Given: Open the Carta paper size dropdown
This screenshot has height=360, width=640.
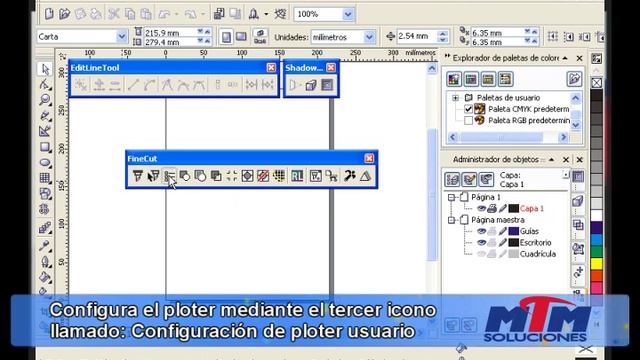Looking at the screenshot, I should [x=122, y=37].
